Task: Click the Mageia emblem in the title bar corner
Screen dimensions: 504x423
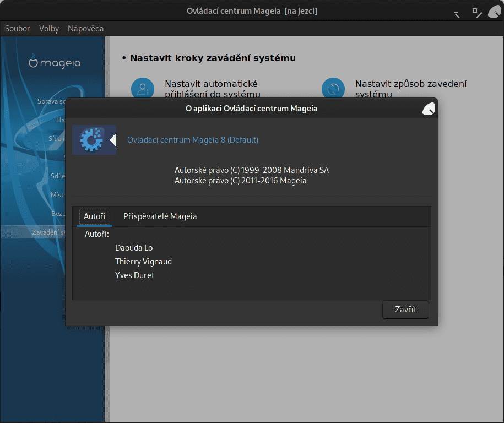Action: point(493,10)
